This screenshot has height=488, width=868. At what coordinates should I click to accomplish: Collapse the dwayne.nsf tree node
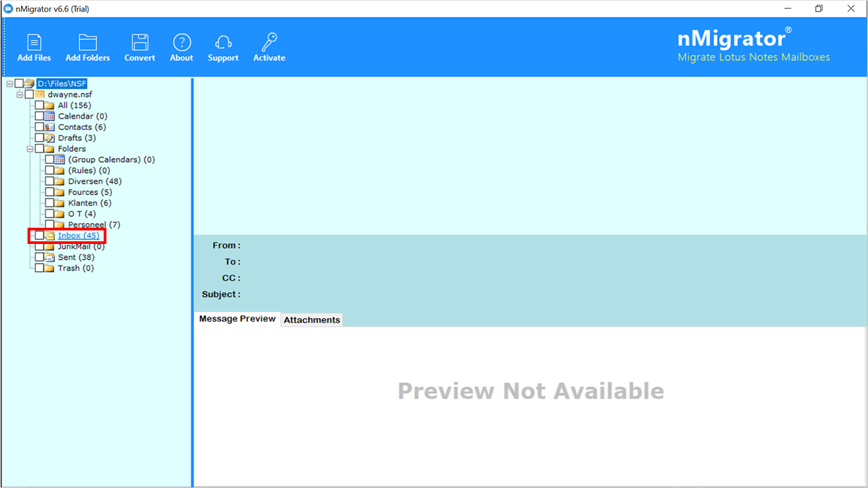tap(20, 94)
